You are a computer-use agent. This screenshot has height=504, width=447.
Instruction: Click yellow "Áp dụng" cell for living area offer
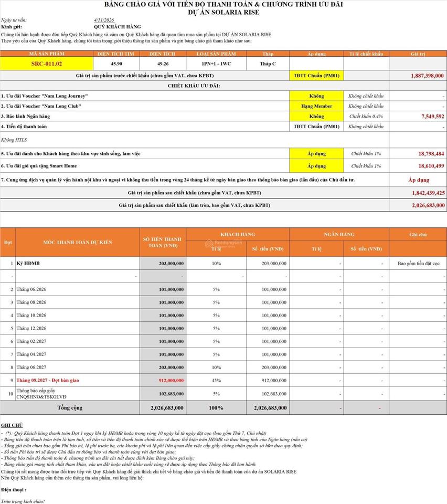coord(316,154)
